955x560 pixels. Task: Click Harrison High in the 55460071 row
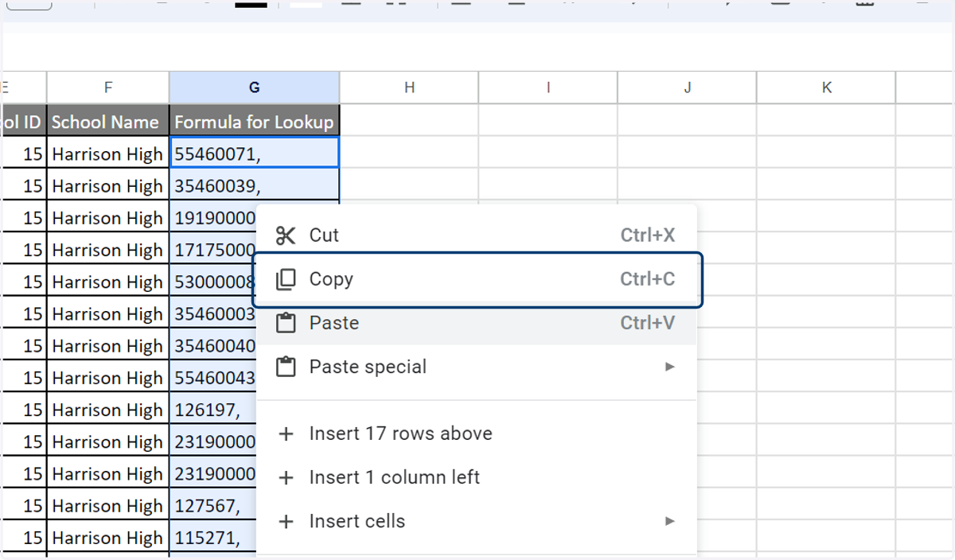(x=108, y=154)
